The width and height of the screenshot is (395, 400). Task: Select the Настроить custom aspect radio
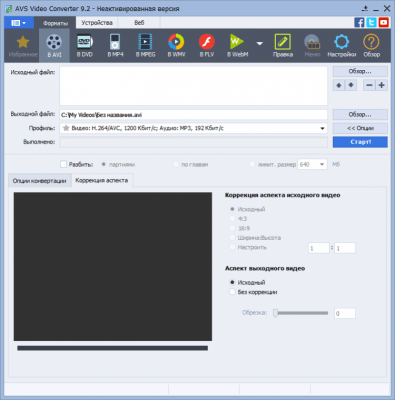click(x=232, y=247)
